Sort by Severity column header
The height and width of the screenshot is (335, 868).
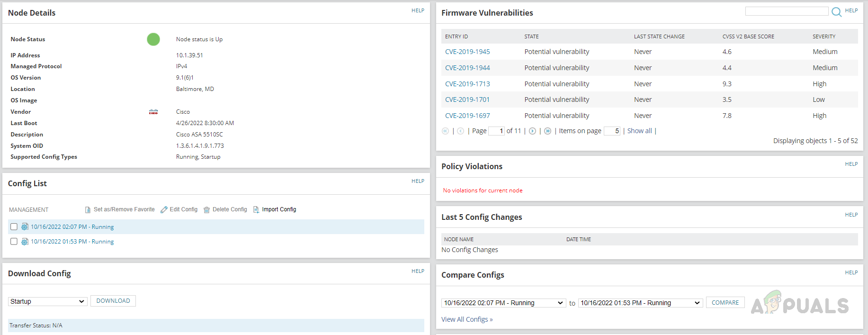[824, 36]
